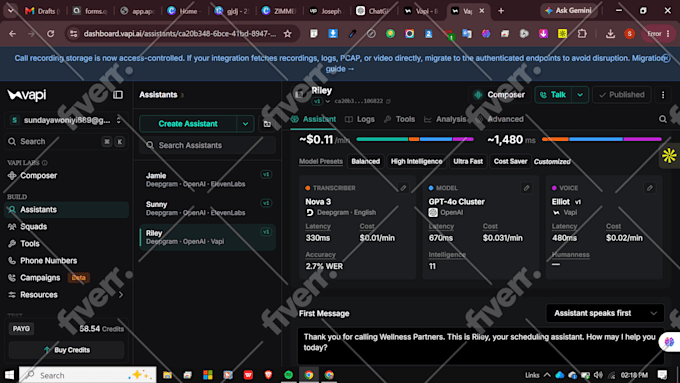Select the Ultra Fast preset
The width and height of the screenshot is (680, 383).
pos(468,161)
